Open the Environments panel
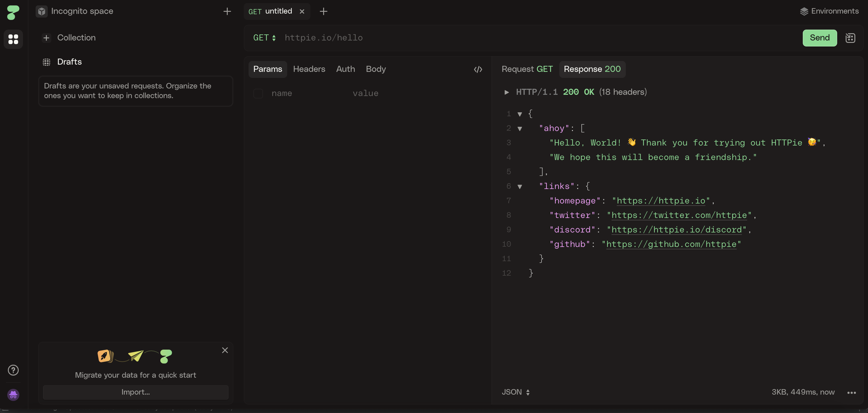Viewport: 868px width, 413px height. coord(829,11)
